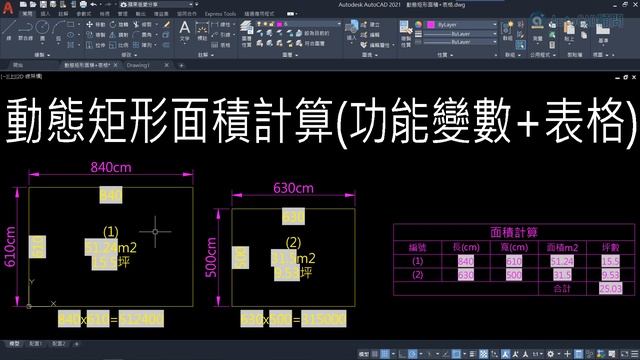The image size is (640, 360).
Task: Expand the Annotate panel title arrow
Action: 213,55
